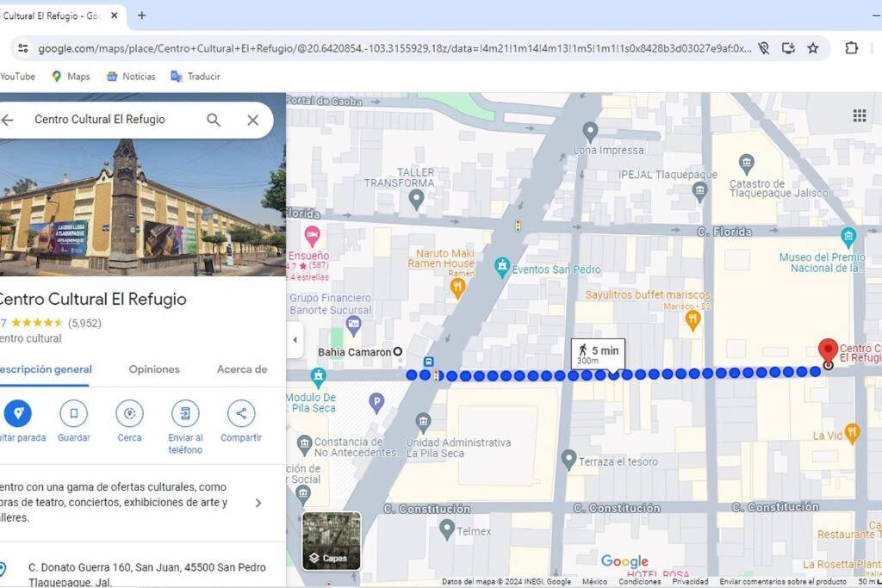Open the browser extensions puzzle icon

coord(852,48)
